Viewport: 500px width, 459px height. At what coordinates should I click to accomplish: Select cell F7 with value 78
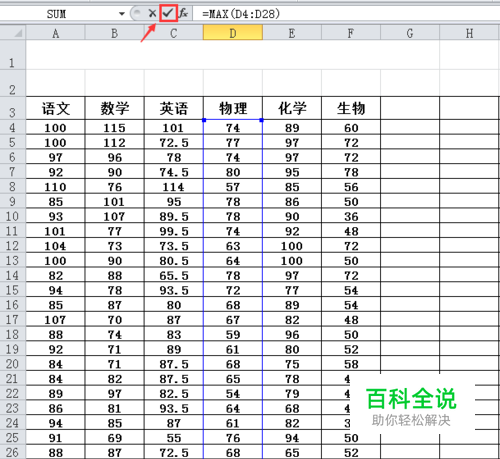pyautogui.click(x=351, y=172)
